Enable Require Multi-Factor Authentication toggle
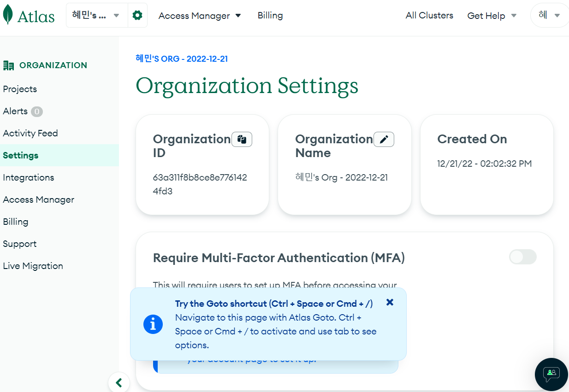This screenshot has height=392, width=569. [523, 257]
